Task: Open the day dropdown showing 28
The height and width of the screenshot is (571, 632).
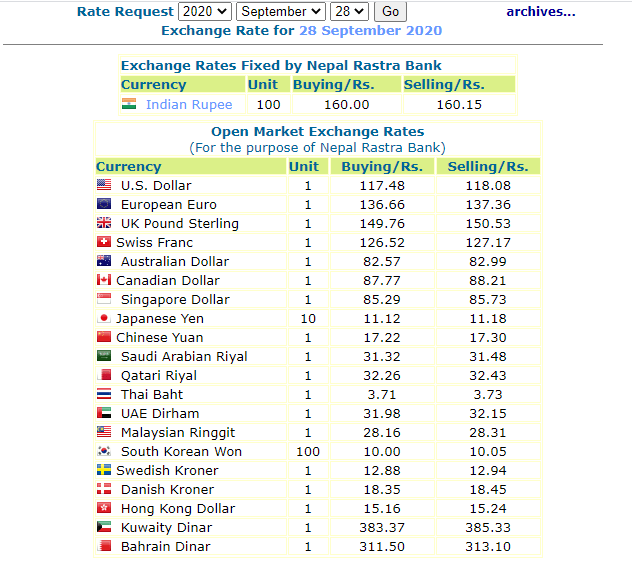Action: 350,12
